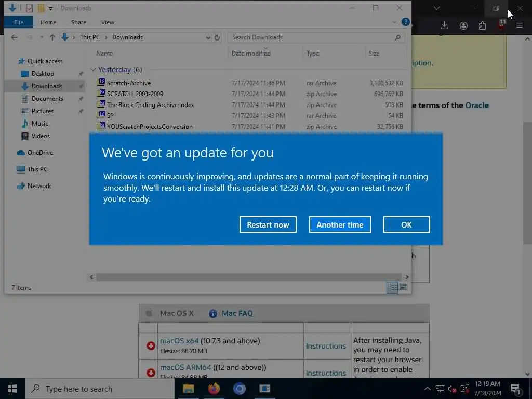Image resolution: width=532 pixels, height=399 pixels.
Task: Open Music in navigation pane
Action: pos(39,124)
